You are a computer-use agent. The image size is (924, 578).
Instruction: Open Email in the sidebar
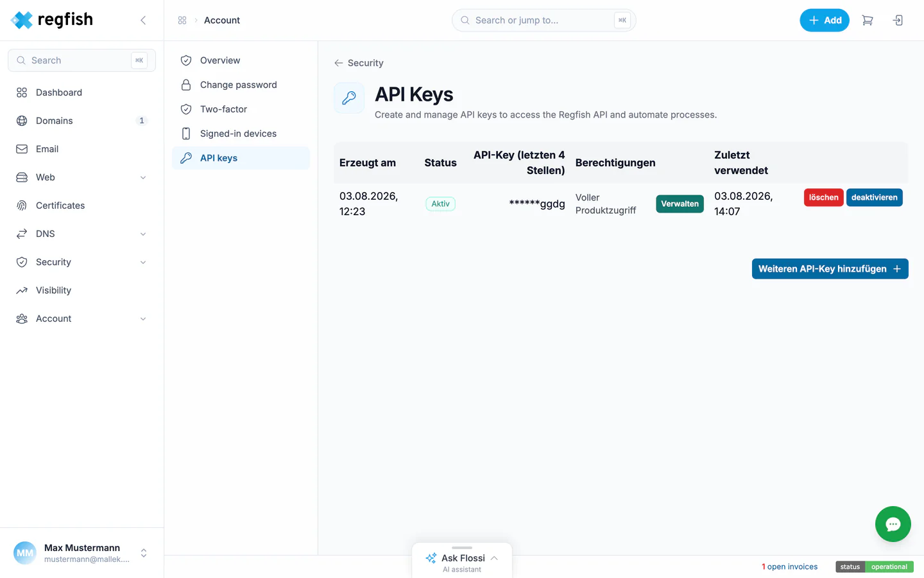[81, 149]
